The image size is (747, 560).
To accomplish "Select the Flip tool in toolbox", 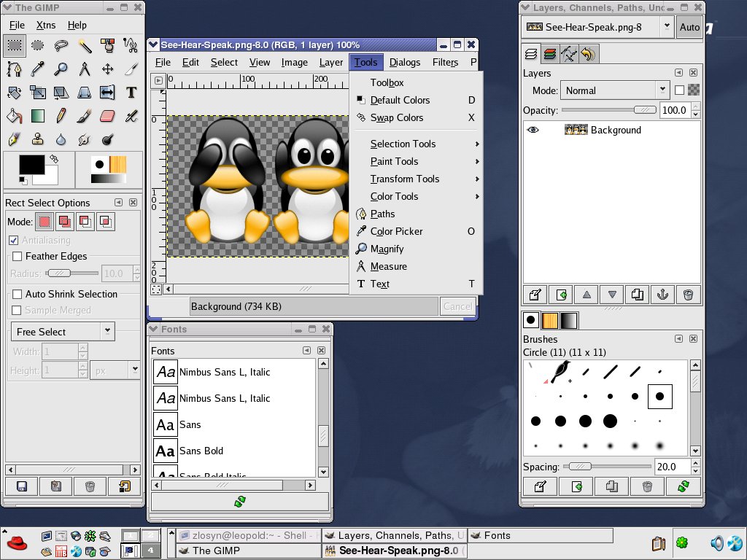I will click(x=108, y=93).
